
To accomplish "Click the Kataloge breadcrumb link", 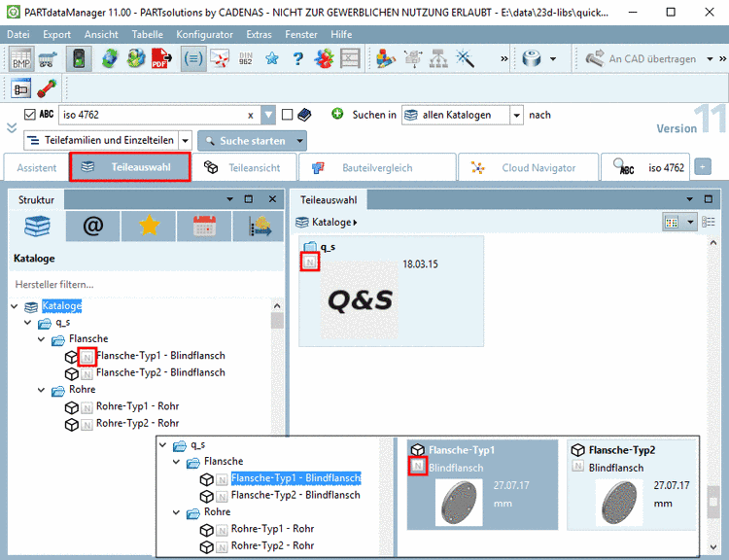I will [331, 223].
